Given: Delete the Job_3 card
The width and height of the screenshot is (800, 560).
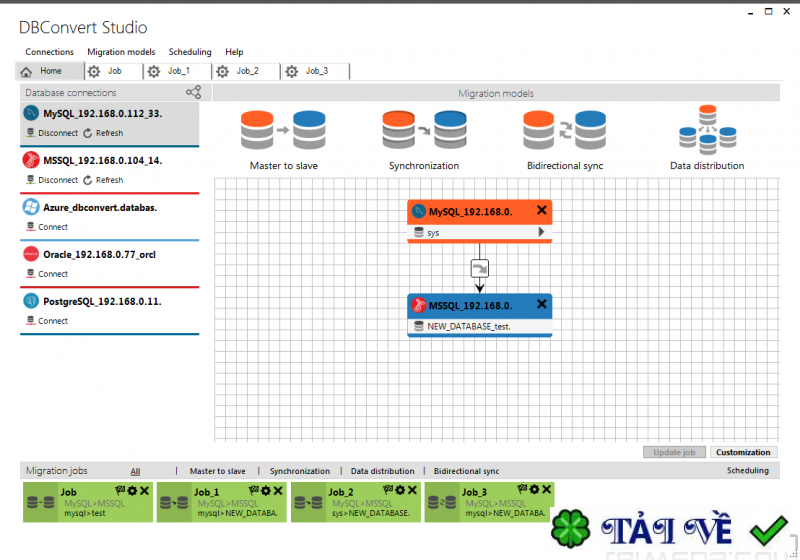Looking at the screenshot, I should [546, 489].
